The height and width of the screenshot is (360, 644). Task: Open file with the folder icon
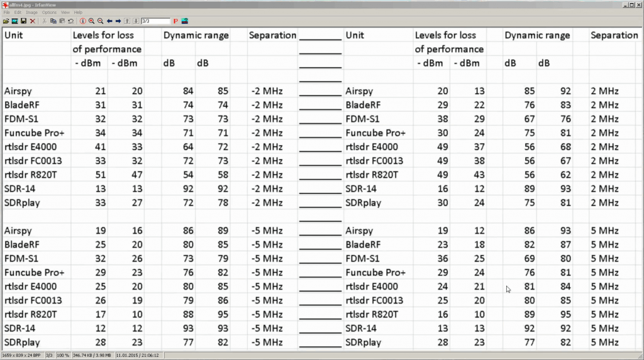[6, 21]
